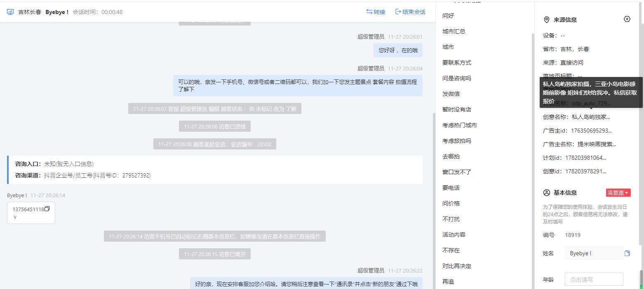Select quick reply 去哪拍

[451, 156]
